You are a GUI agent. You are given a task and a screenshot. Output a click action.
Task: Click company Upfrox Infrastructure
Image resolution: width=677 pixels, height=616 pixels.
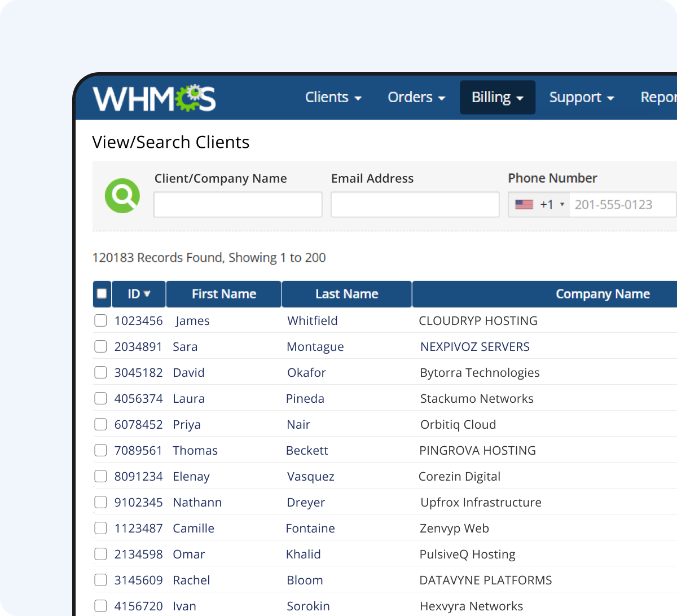pos(481,502)
